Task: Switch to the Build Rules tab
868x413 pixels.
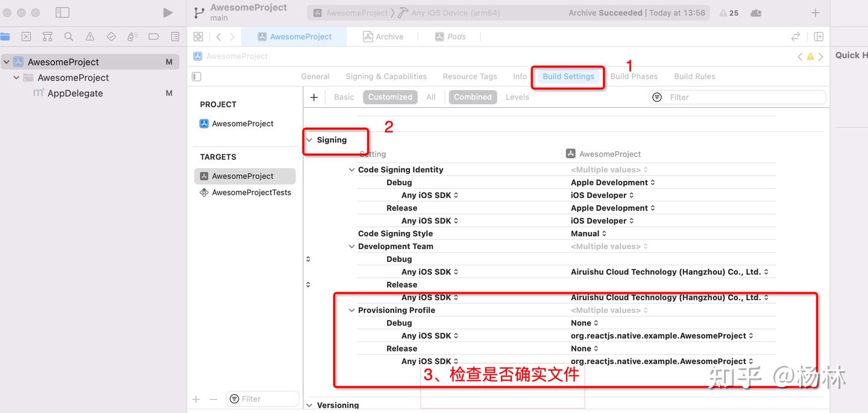Action: pyautogui.click(x=694, y=77)
